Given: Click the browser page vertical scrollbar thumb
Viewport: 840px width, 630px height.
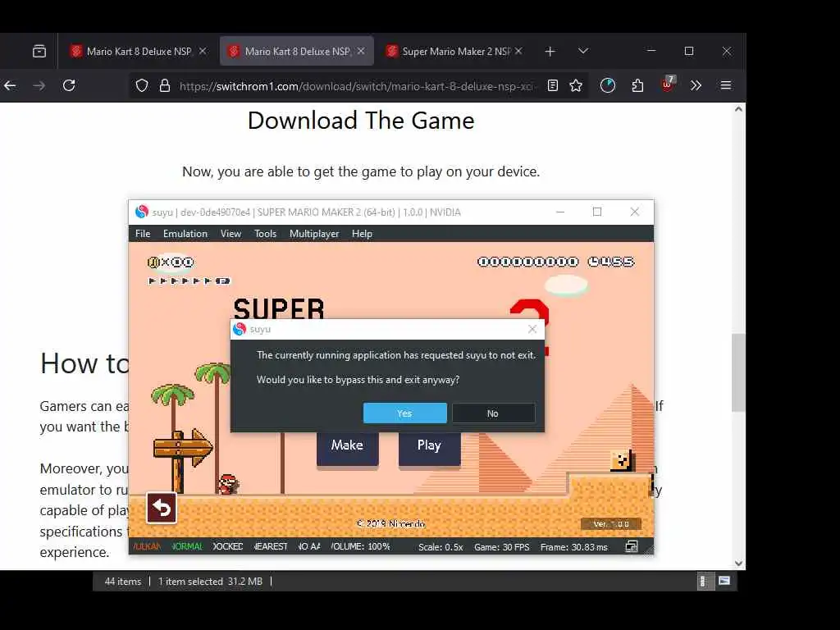Looking at the screenshot, I should [739, 372].
